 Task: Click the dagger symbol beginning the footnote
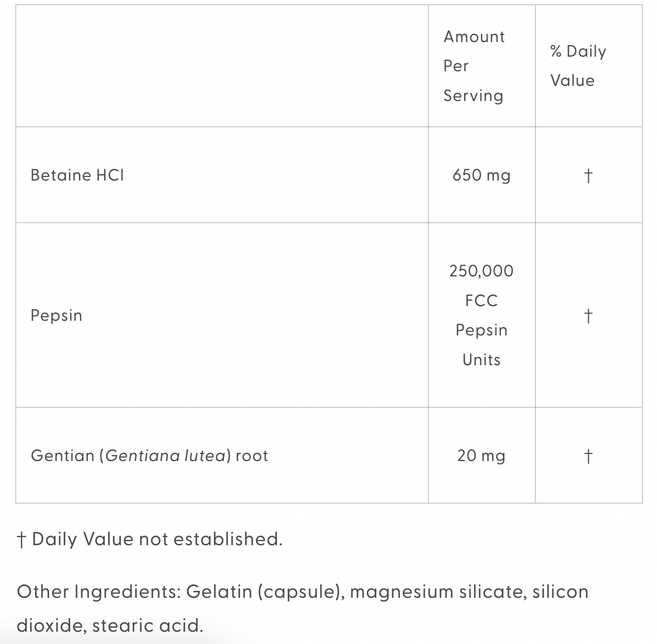tap(22, 539)
